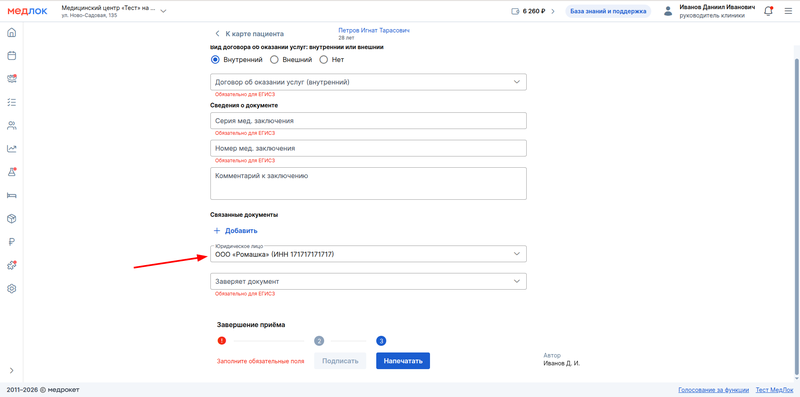Click the Напечатать button
800x397 pixels.
coord(403,361)
